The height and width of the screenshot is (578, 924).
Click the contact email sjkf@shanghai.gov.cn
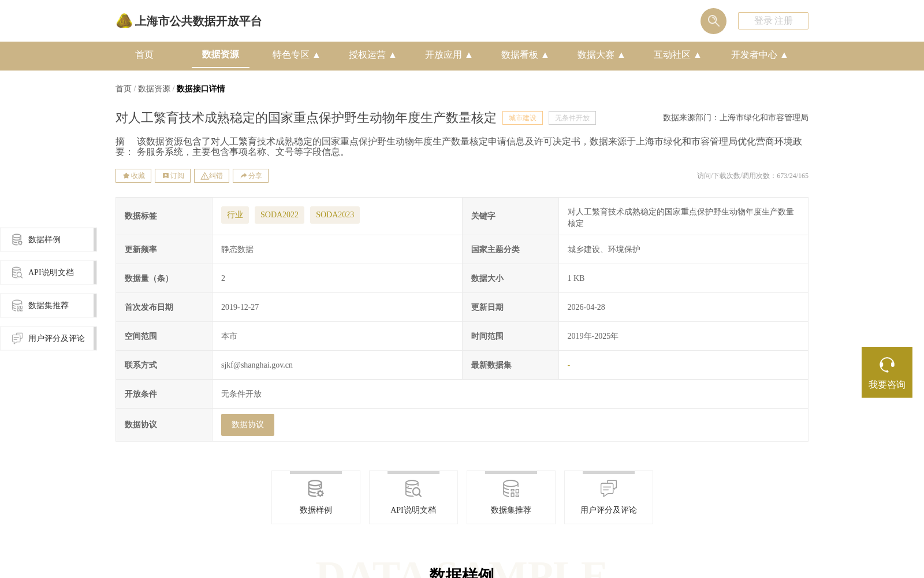point(257,365)
